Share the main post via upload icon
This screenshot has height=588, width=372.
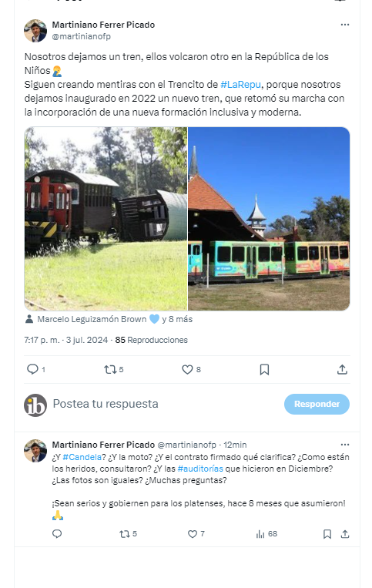click(342, 370)
